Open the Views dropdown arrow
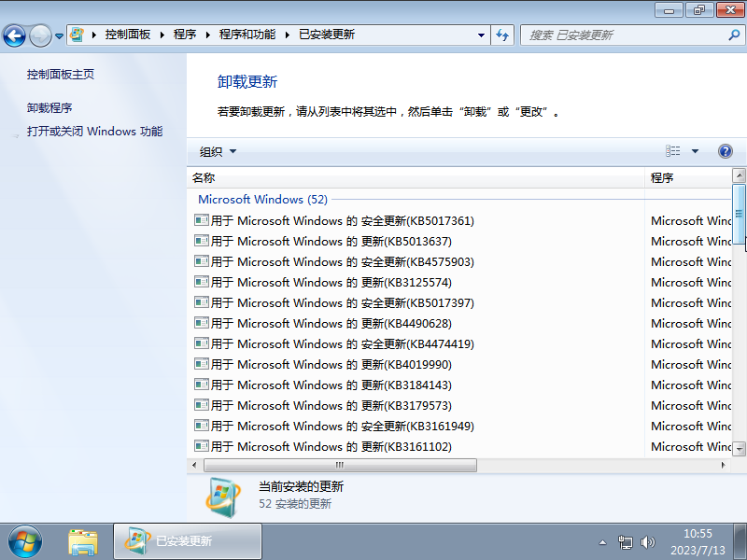Screen dimensions: 747x560 (x=693, y=150)
